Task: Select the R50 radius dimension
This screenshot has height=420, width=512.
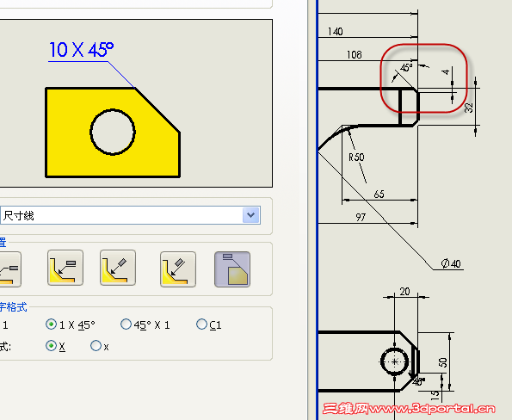Action: pos(356,157)
